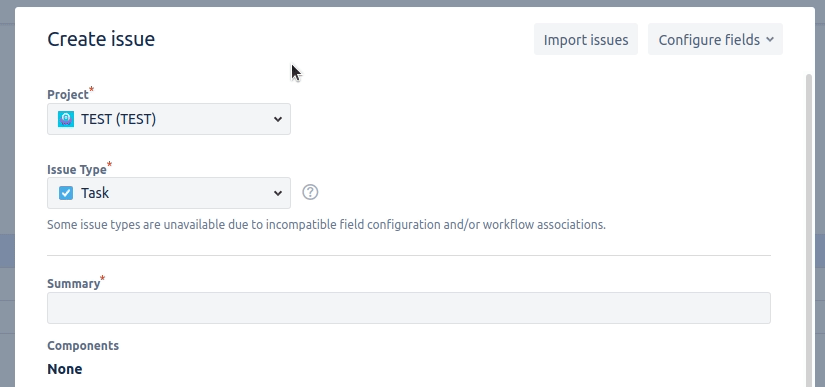825x387 pixels.
Task: Click the blue Task type icon
Action: 66,193
